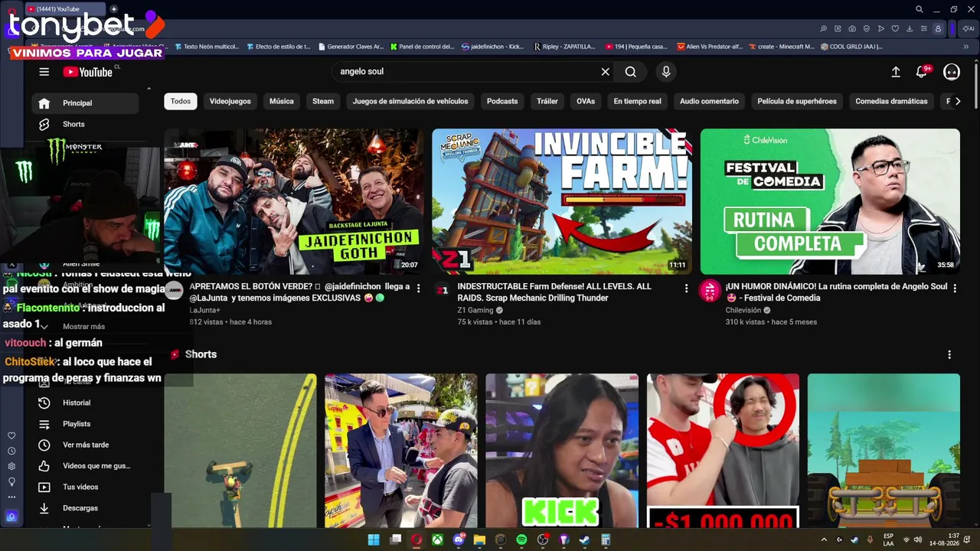Choose 'Juegos de simulación de vehículos' chip
Image resolution: width=980 pixels, height=551 pixels.
[410, 101]
